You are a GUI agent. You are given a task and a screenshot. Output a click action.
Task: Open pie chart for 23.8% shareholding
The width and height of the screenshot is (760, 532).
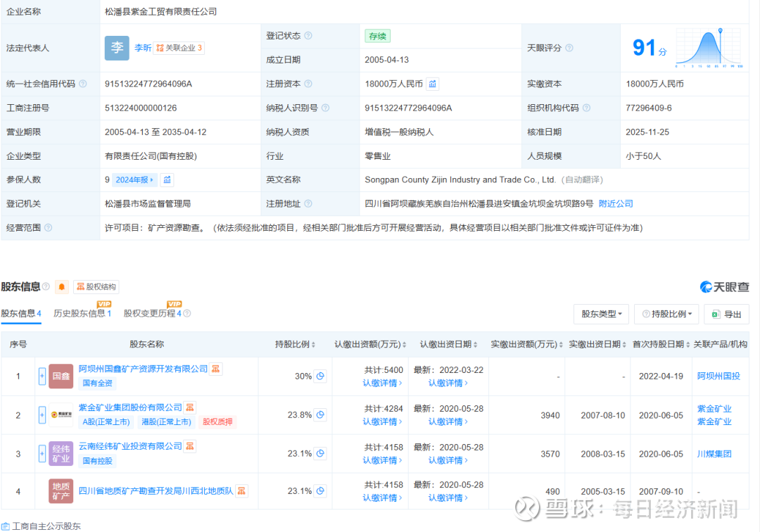[320, 414]
